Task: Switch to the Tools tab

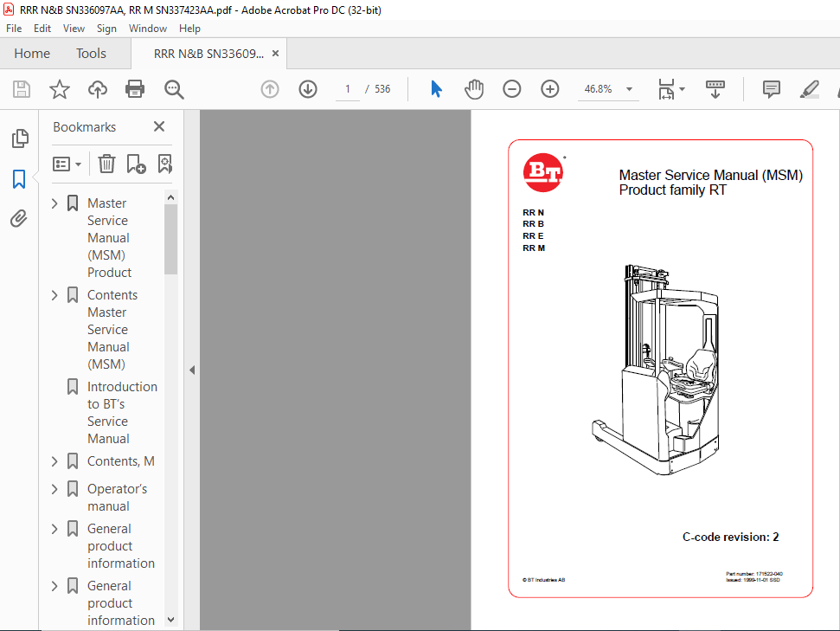Action: pyautogui.click(x=91, y=54)
